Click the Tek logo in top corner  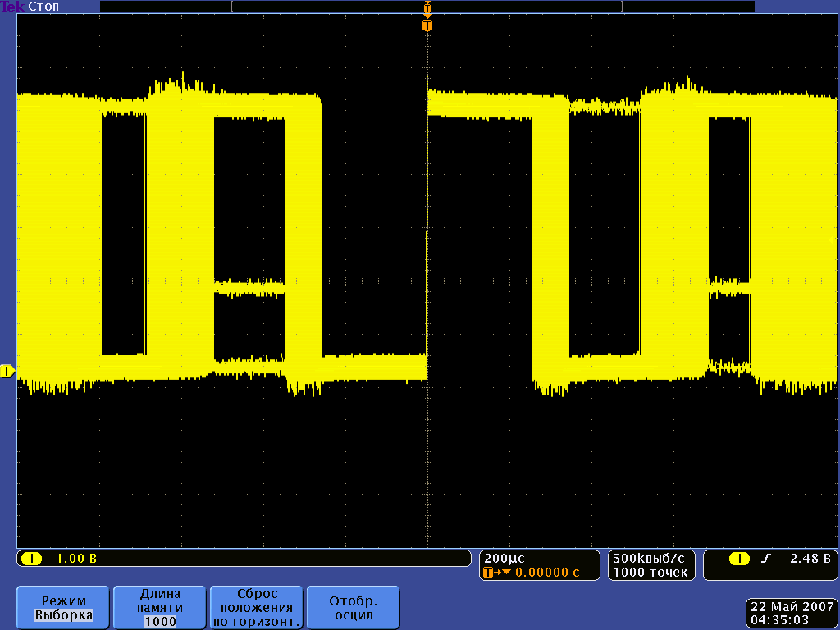coord(13,7)
